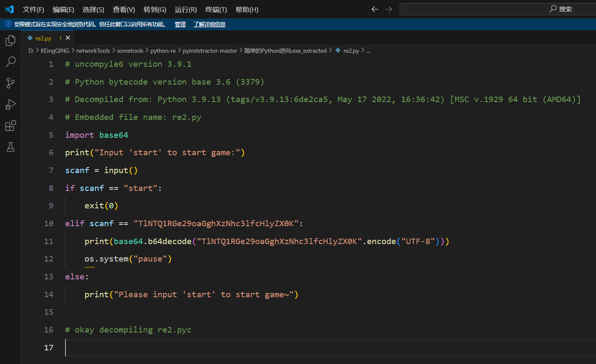This screenshot has width=596, height=364.
Task: Select the re2.py editor tab
Action: 48,38
